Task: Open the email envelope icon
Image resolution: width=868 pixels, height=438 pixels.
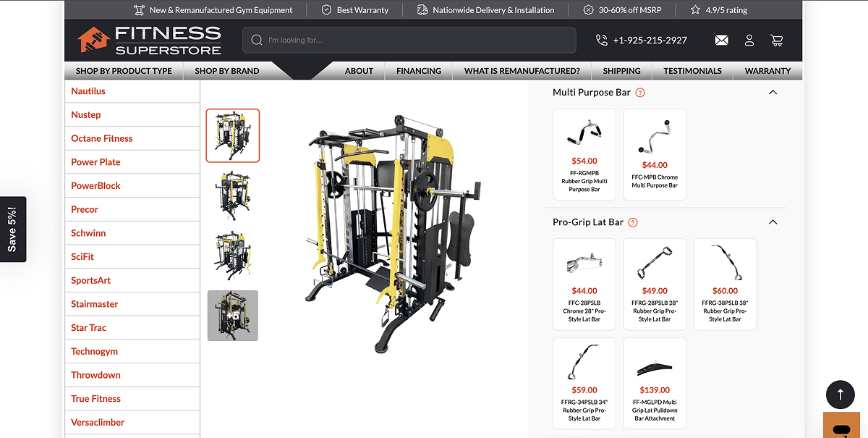Action: (721, 41)
